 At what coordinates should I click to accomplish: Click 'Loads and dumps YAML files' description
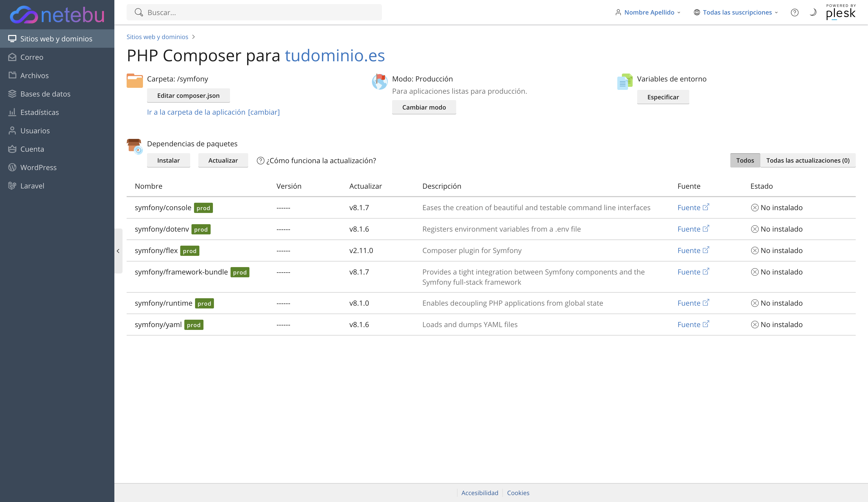[470, 325]
